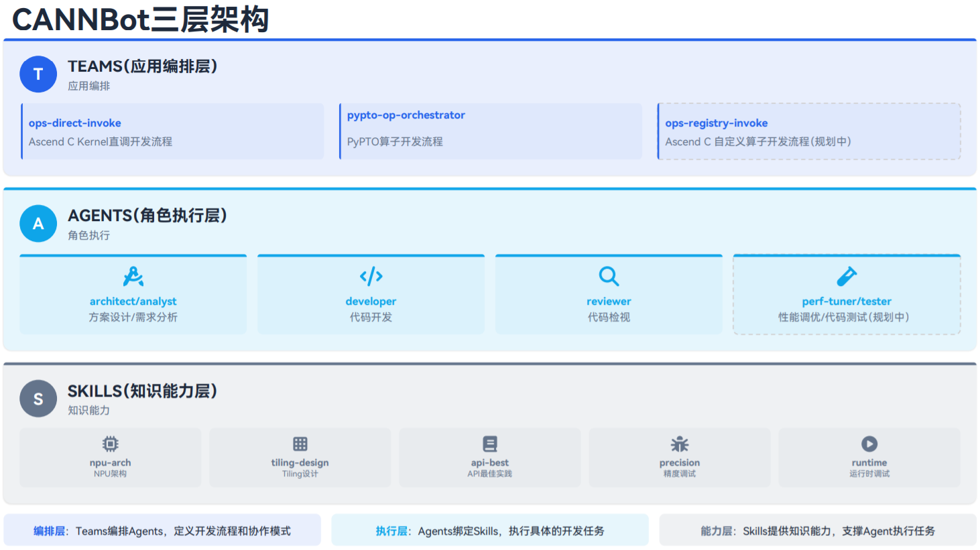The image size is (980, 550).
Task: Click the text "Ascend C Kernel直调开发流程"
Action: (101, 142)
